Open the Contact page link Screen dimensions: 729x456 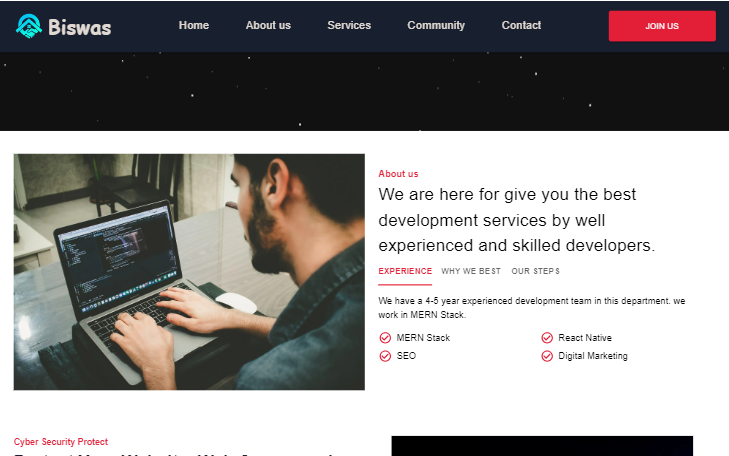521,25
